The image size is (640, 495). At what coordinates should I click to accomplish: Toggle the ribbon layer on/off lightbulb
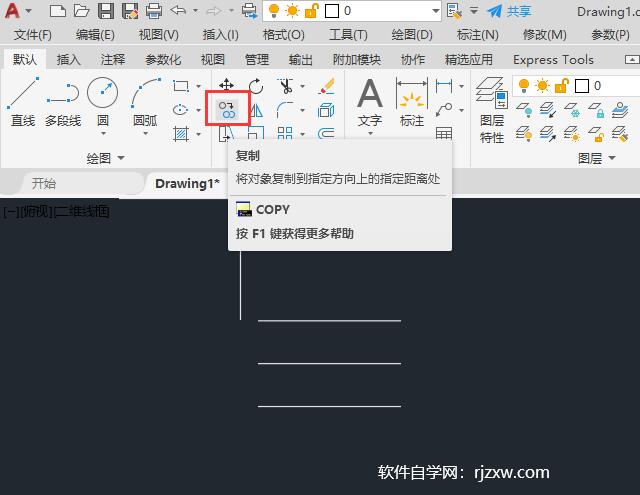(x=524, y=86)
